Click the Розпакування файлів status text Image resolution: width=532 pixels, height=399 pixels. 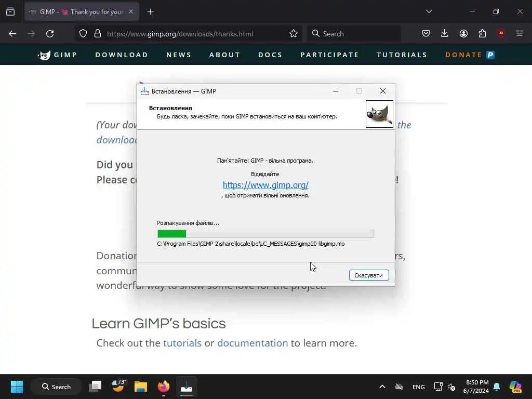(x=188, y=223)
